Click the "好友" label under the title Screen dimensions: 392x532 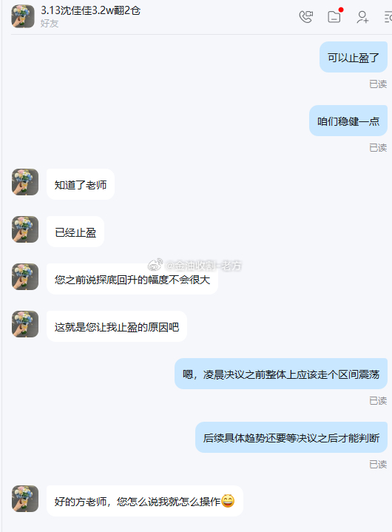point(50,24)
